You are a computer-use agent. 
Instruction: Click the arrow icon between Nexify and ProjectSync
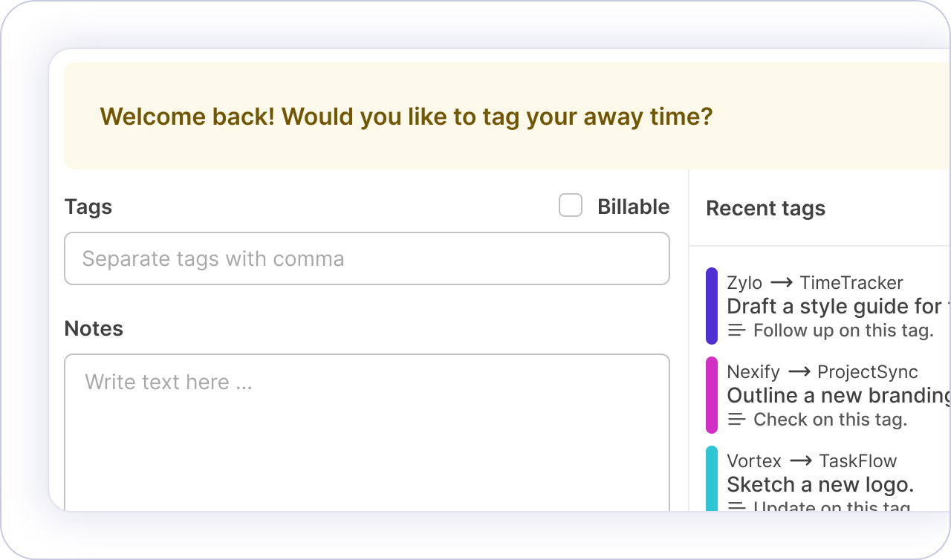pyautogui.click(x=799, y=372)
